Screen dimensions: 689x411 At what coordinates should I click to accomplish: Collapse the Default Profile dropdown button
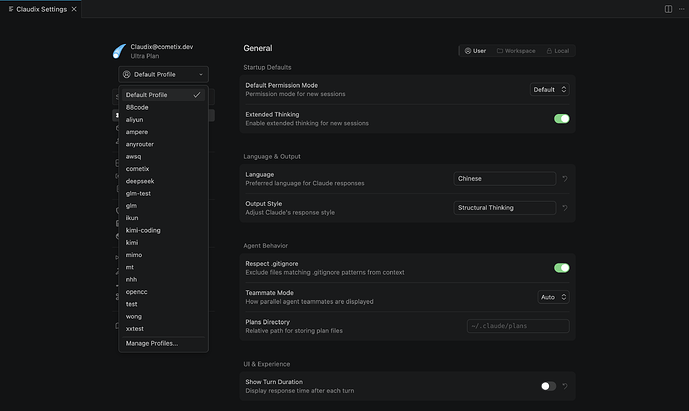click(163, 74)
